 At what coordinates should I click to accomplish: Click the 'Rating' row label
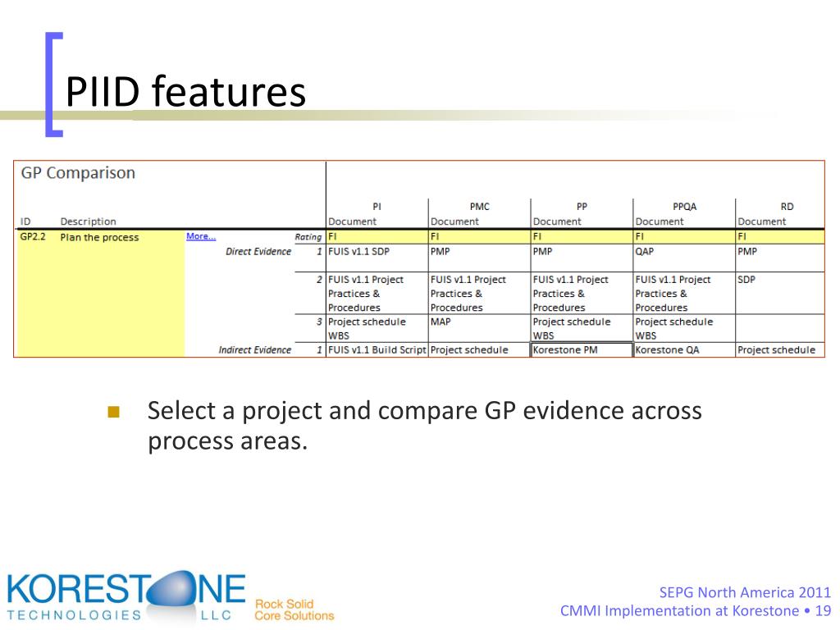308,237
